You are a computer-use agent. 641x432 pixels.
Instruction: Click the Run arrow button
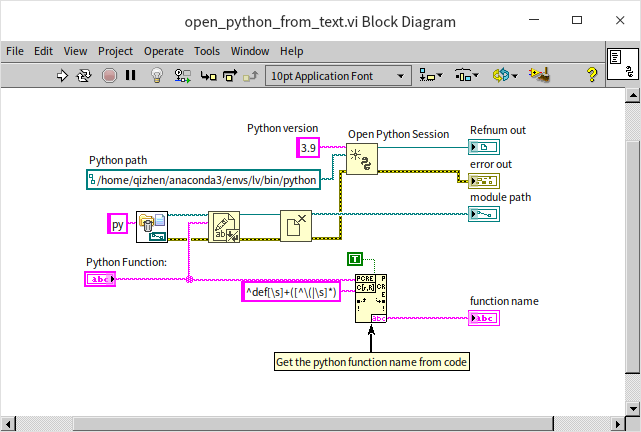pos(63,75)
